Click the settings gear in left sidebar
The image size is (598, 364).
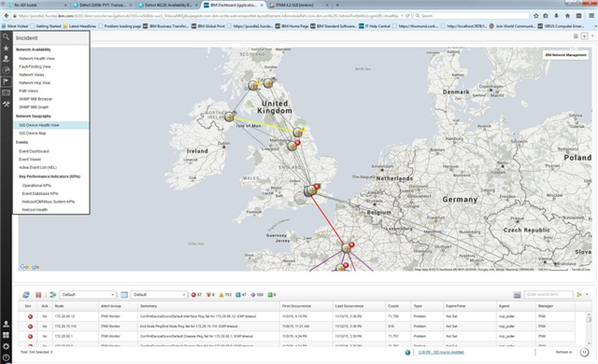tap(6, 346)
